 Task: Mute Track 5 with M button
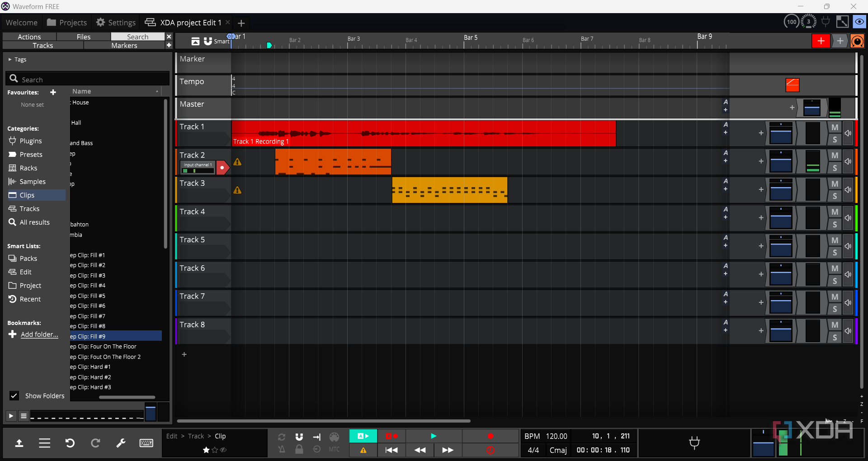pos(835,240)
